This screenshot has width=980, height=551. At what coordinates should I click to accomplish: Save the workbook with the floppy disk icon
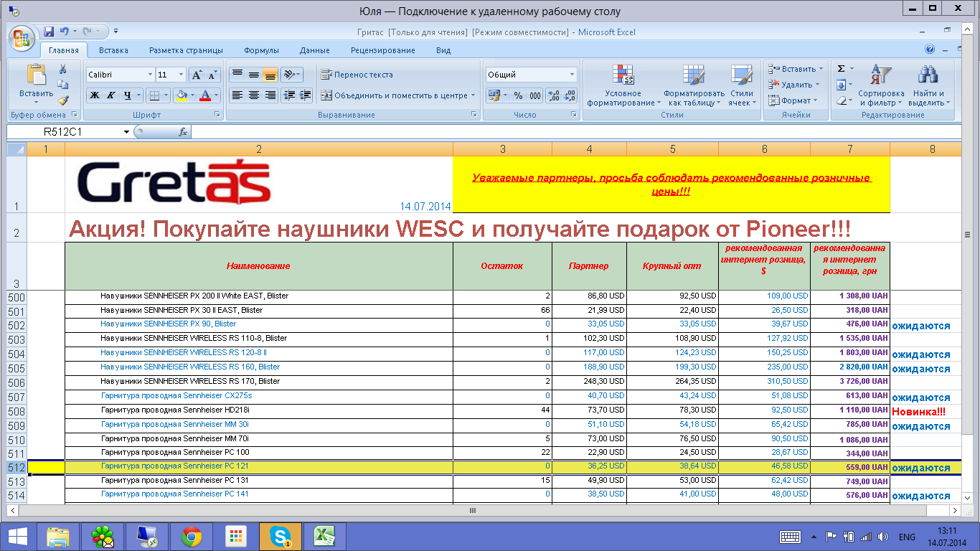49,32
